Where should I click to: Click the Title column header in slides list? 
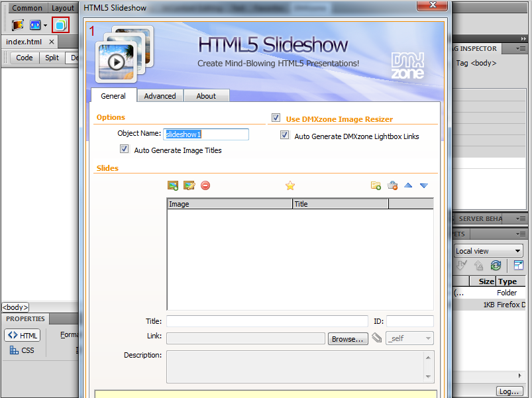click(341, 204)
